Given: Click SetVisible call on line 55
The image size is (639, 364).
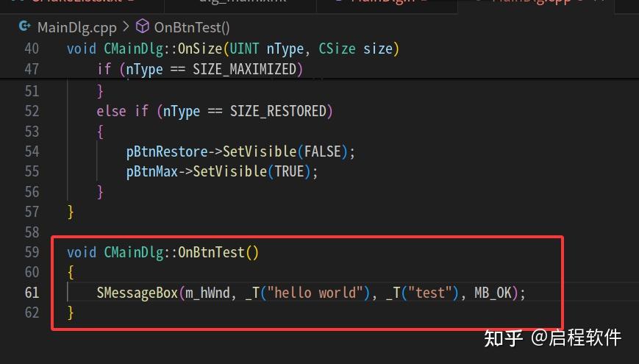Looking at the screenshot, I should [x=230, y=171].
